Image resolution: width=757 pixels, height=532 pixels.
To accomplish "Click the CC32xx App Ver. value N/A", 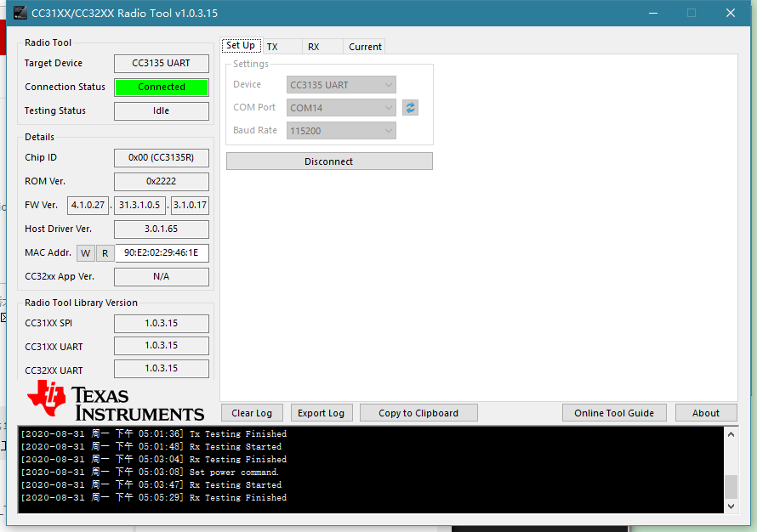I will tap(162, 277).
